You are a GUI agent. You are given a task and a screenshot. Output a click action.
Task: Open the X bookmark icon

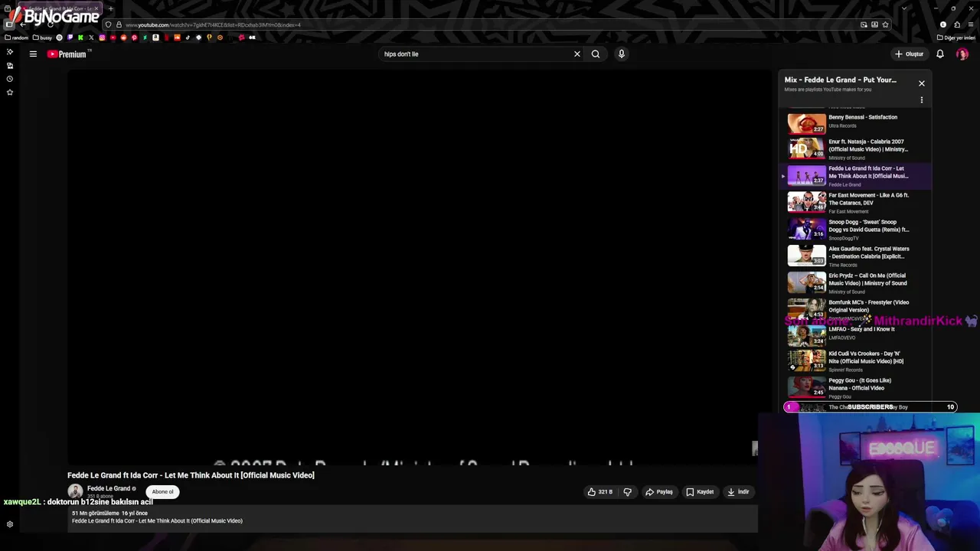(91, 37)
